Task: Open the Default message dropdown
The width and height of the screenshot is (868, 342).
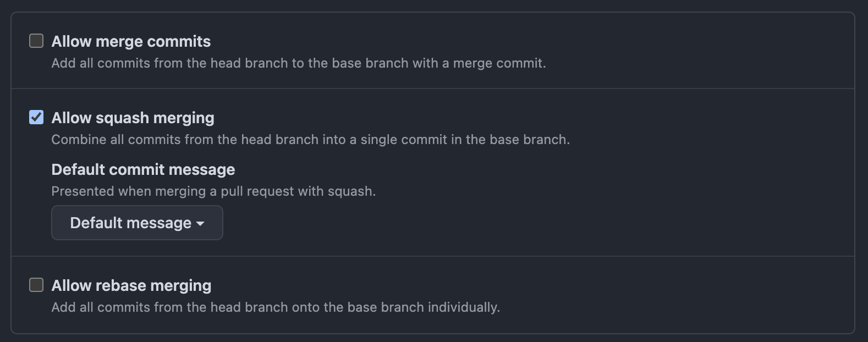Action: click(x=136, y=223)
